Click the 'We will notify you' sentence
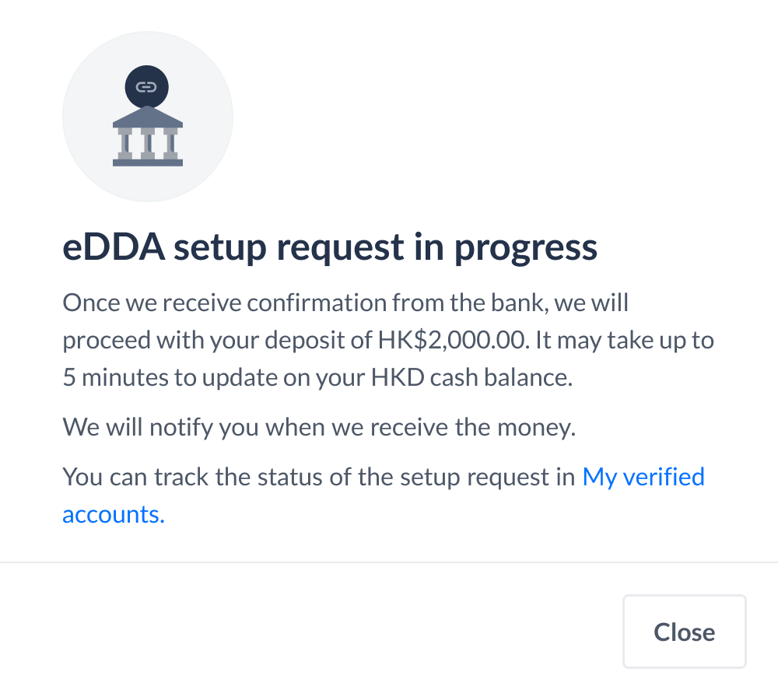This screenshot has height=700, width=778. click(x=319, y=427)
